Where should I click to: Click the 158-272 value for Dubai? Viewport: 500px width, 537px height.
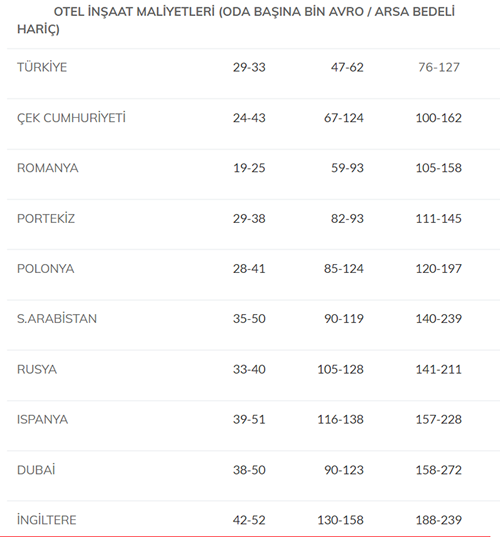tap(438, 470)
